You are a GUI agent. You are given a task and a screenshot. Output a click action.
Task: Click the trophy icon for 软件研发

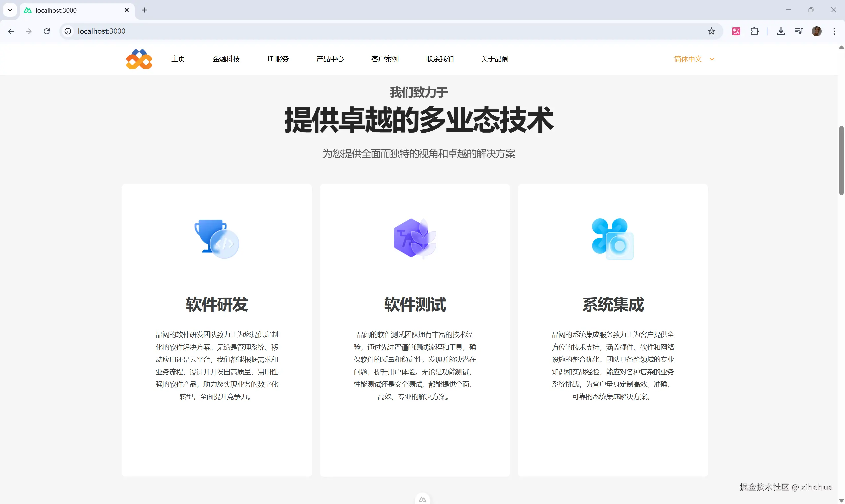click(217, 238)
